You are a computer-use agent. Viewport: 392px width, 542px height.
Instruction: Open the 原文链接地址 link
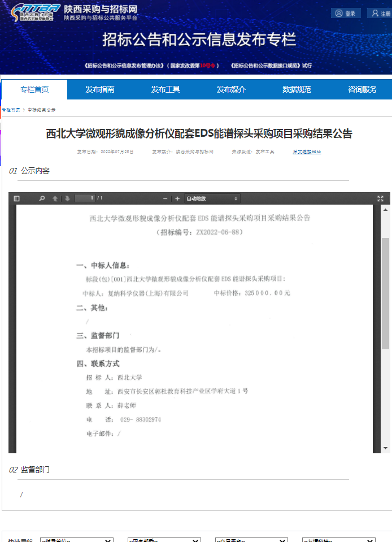click(307, 151)
